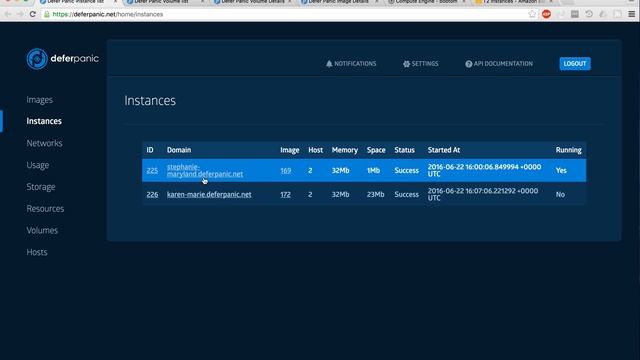This screenshot has width=640, height=360.
Task: Click the Success status in row 226
Action: click(407, 195)
